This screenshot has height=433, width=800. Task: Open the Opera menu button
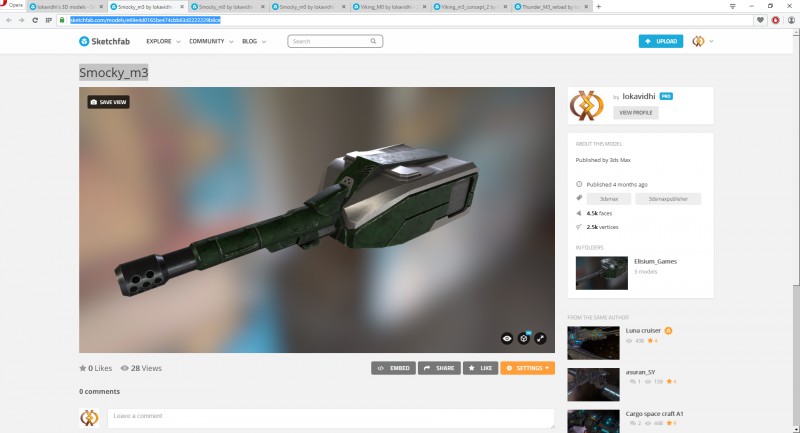12,5
